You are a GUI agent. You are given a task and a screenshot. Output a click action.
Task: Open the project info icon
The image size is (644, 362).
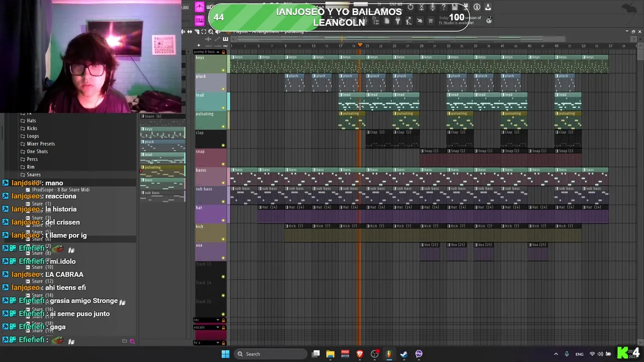[x=476, y=7]
